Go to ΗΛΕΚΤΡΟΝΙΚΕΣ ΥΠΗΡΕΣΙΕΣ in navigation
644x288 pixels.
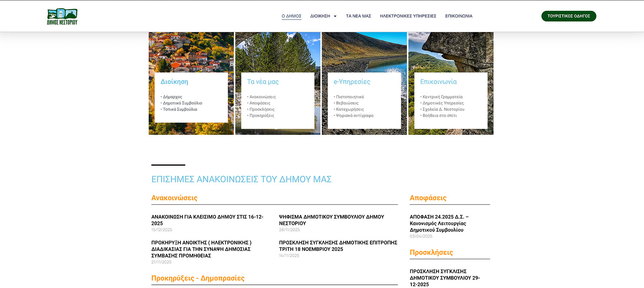coord(408,16)
